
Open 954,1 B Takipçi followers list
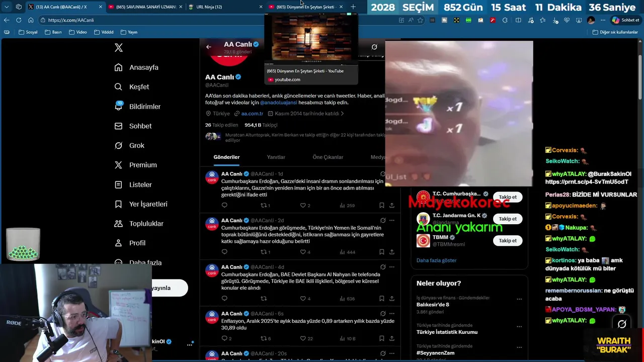(x=261, y=125)
